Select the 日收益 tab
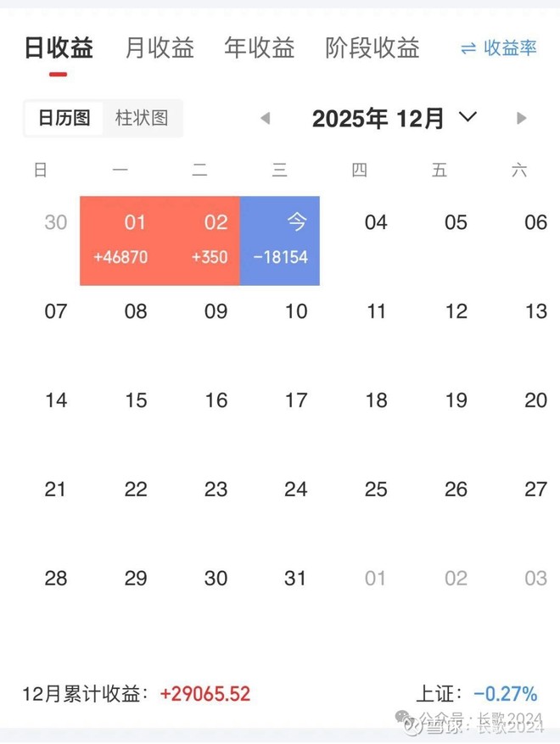 coord(59,48)
